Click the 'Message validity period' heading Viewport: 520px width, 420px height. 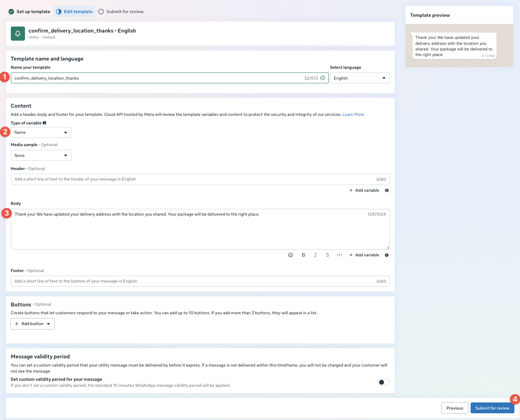click(x=40, y=356)
